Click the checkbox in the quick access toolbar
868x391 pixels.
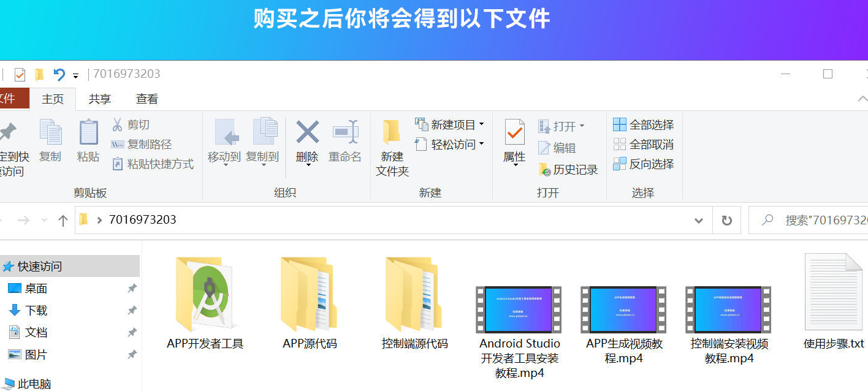(21, 73)
